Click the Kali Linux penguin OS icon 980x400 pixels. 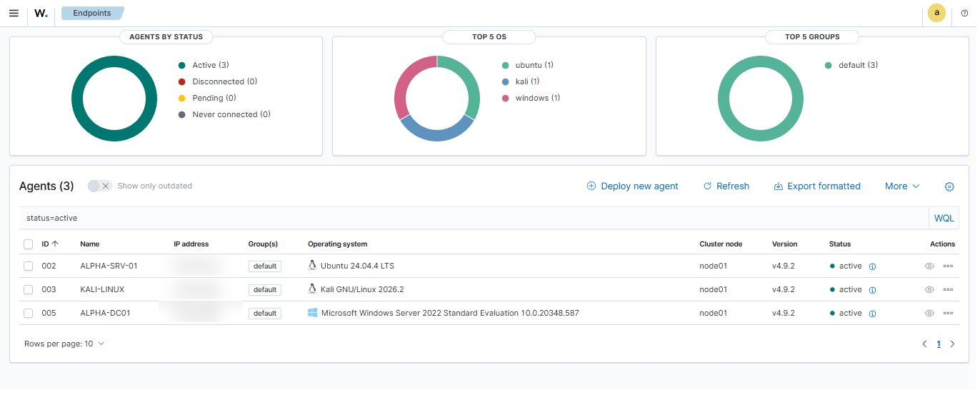(x=312, y=289)
